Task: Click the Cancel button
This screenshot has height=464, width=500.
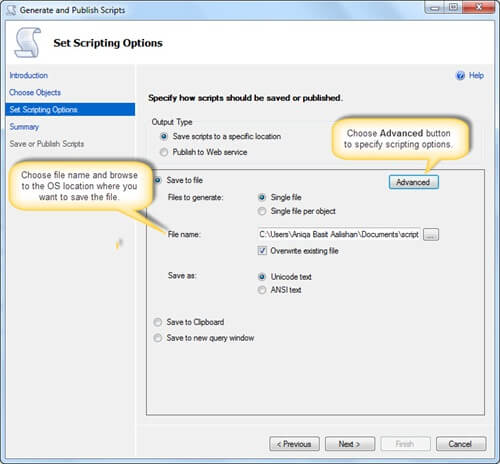Action: pos(461,444)
